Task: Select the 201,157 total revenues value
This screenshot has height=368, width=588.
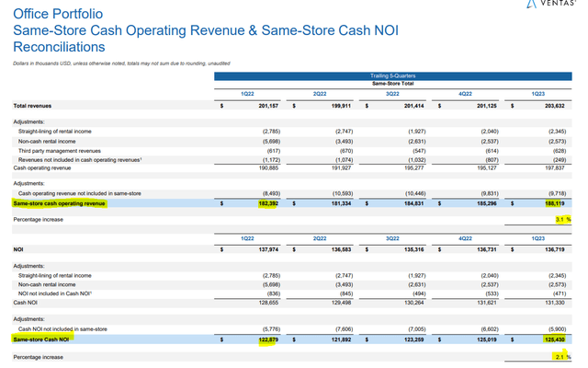Action: pos(269,106)
